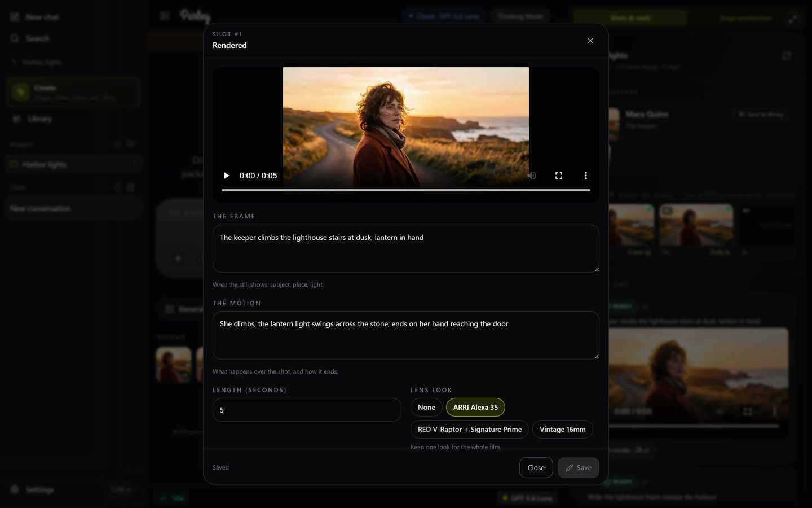
Task: Click the 'Keep one look for the whole film.' hint
Action: click(x=456, y=447)
